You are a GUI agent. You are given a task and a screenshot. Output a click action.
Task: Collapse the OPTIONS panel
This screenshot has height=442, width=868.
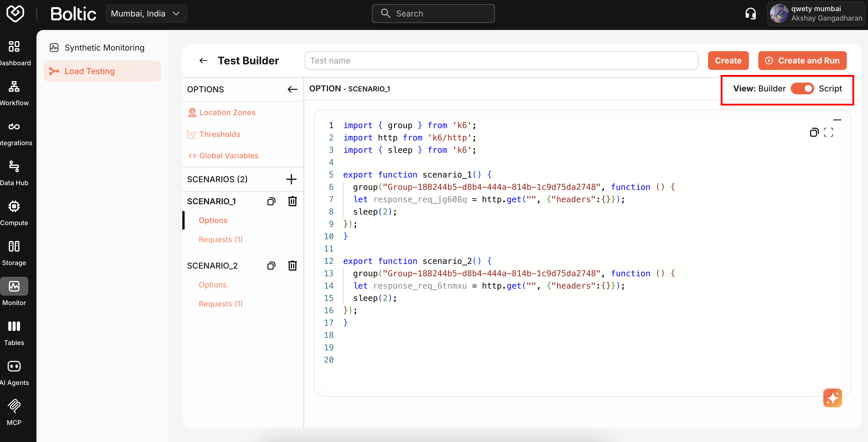pyautogui.click(x=292, y=89)
